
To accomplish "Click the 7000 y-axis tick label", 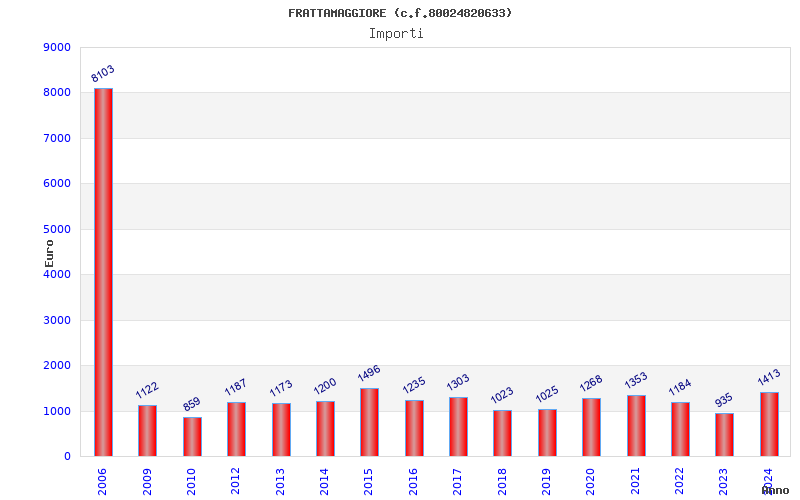I will (57, 138).
